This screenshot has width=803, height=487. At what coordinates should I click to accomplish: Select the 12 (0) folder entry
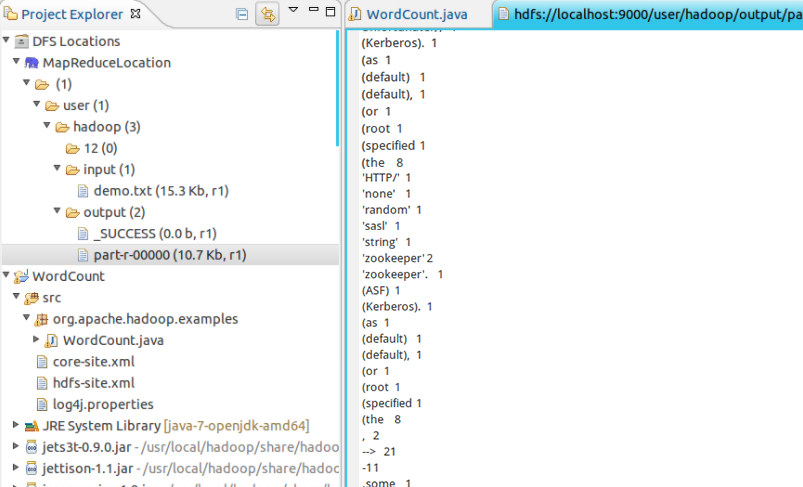pyautogui.click(x=100, y=149)
